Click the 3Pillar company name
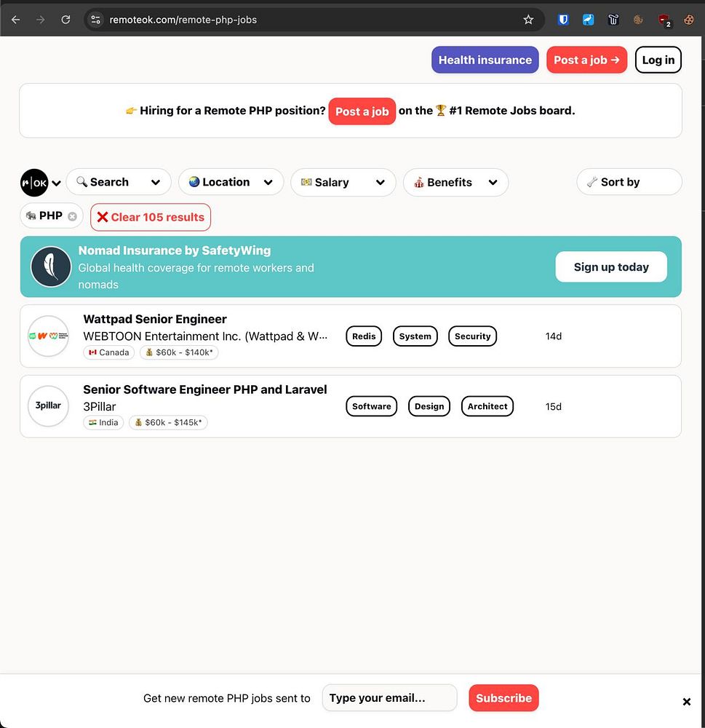 coord(100,407)
